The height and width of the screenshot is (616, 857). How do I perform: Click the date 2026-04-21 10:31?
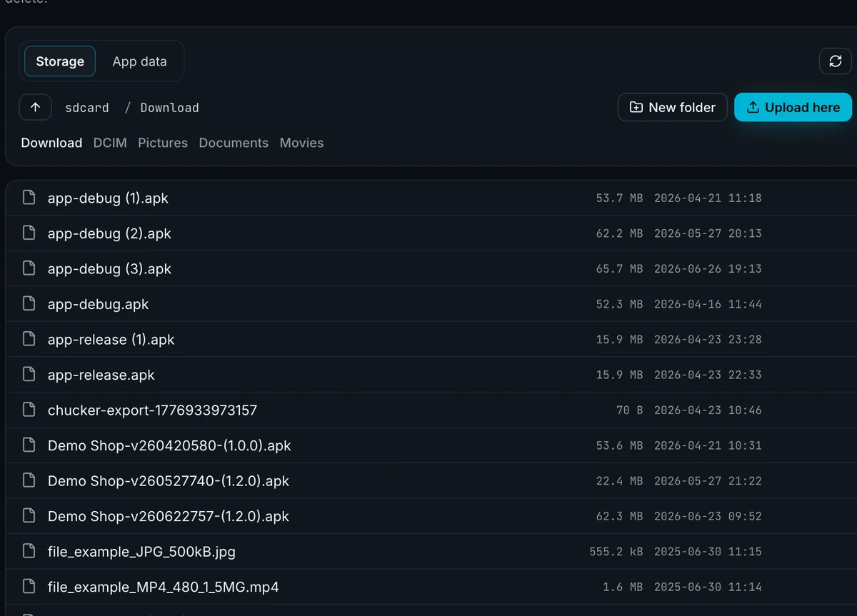(708, 445)
